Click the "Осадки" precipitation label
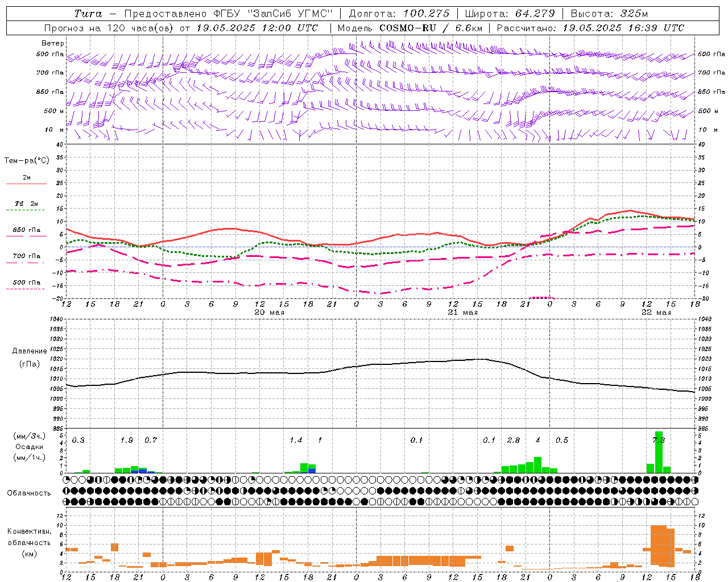Screen dimensions: 728x582 click(29, 447)
